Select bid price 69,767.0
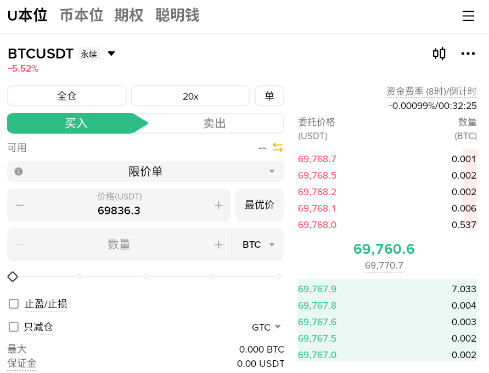Screen dimensions: 489x373 coord(317,355)
